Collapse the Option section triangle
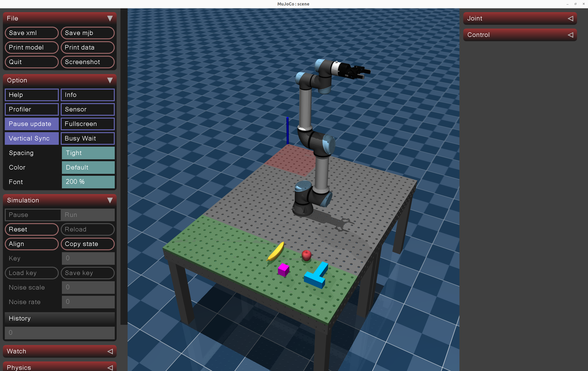This screenshot has width=588, height=371. tap(110, 80)
